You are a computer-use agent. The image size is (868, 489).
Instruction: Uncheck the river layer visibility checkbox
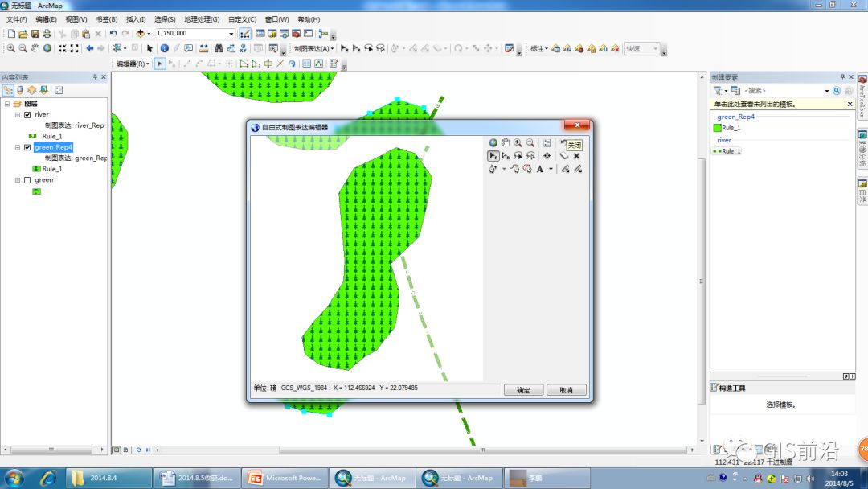27,115
